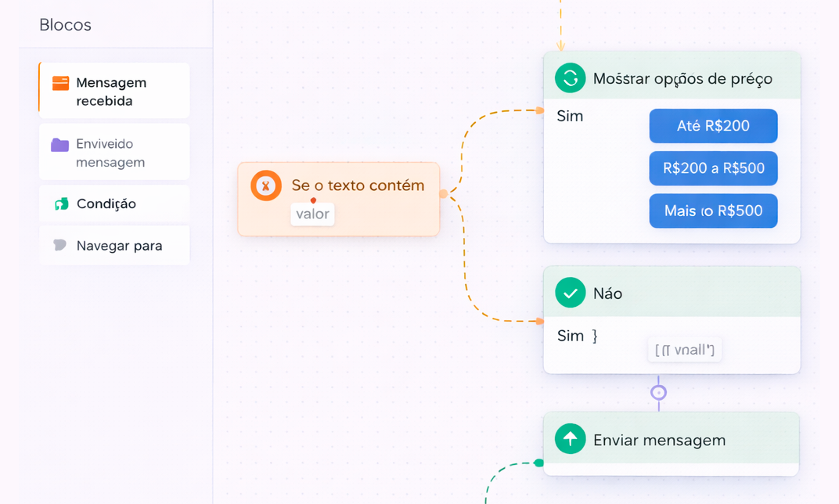Viewport: 839px width, 504px height.
Task: Select the Mensagem recebida sidebar item
Action: pos(114,92)
